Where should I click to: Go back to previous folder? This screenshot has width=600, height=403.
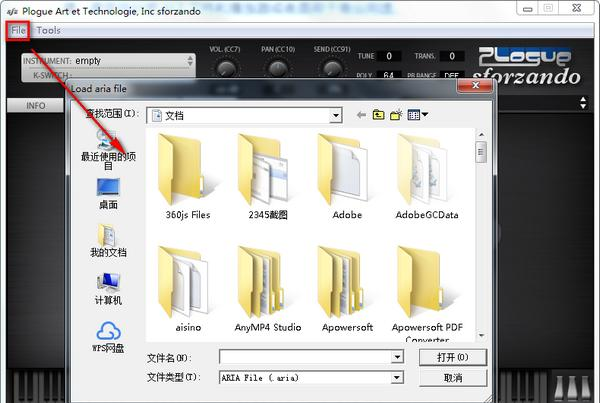(361, 115)
